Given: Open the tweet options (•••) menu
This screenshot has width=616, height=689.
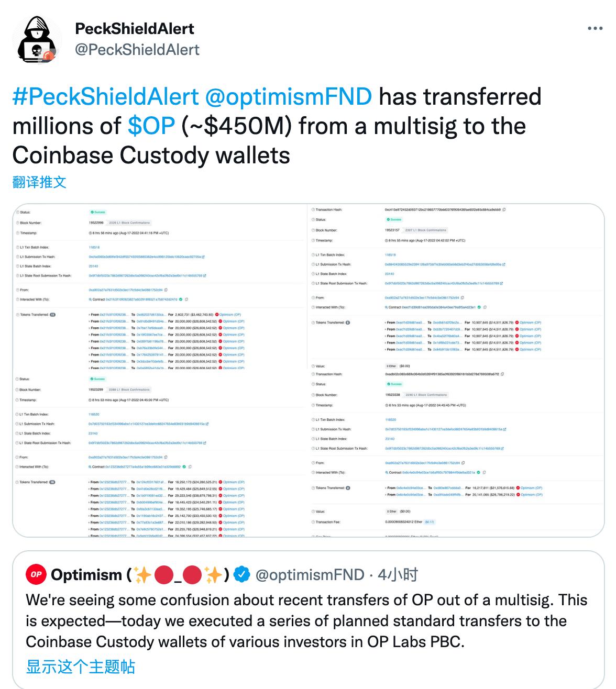Looking at the screenshot, I should tap(595, 29).
